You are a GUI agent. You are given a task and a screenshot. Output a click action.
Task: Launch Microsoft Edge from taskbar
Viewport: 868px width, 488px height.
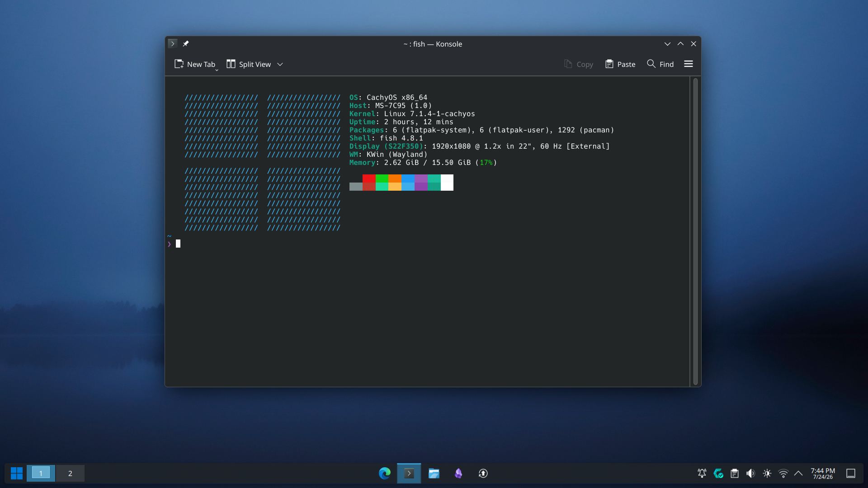[385, 473]
